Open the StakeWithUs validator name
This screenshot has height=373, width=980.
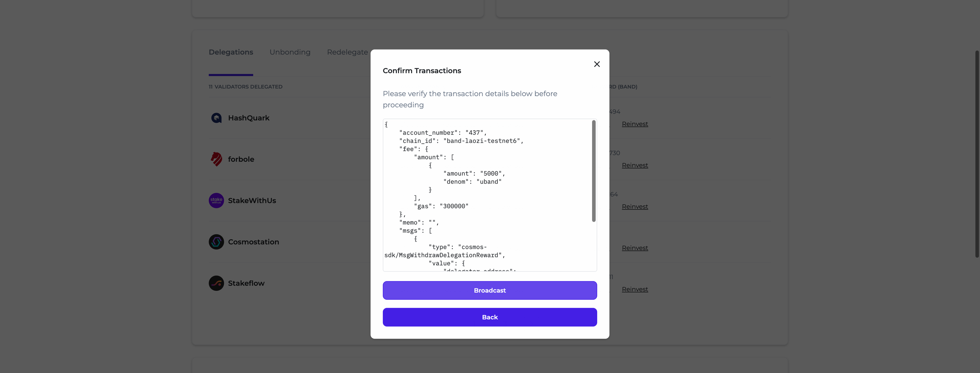(252, 200)
